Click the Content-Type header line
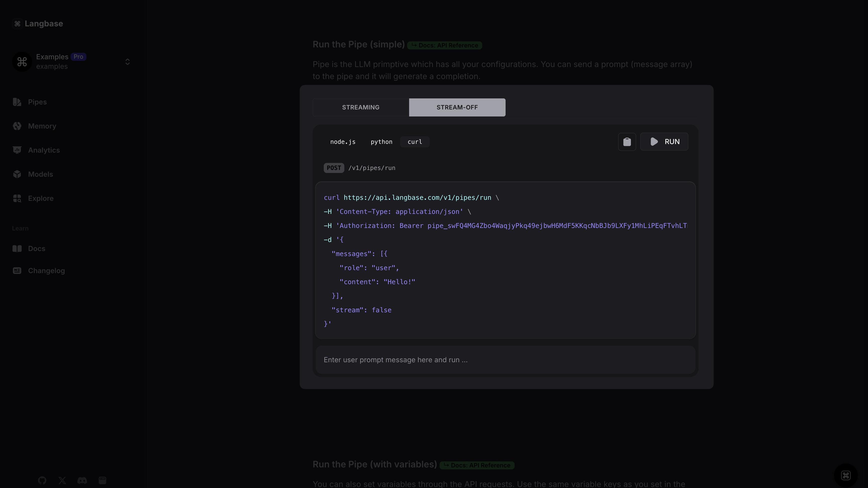Screen dimensions: 868x488 (x=397, y=212)
